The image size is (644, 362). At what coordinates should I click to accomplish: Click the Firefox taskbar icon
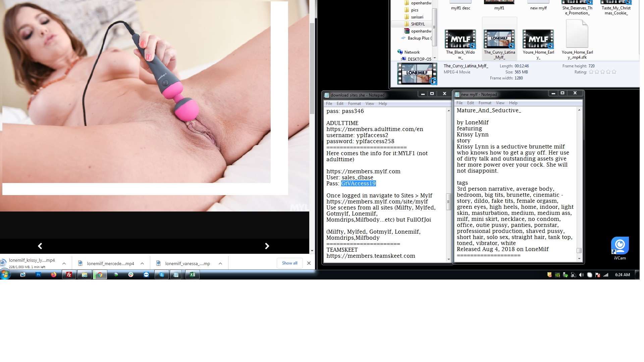tap(54, 275)
